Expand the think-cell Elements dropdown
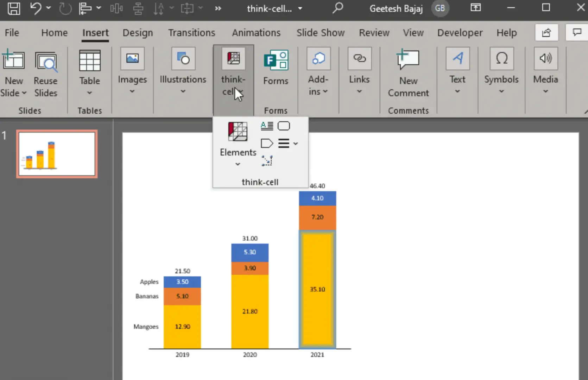The image size is (588, 380). pyautogui.click(x=238, y=164)
